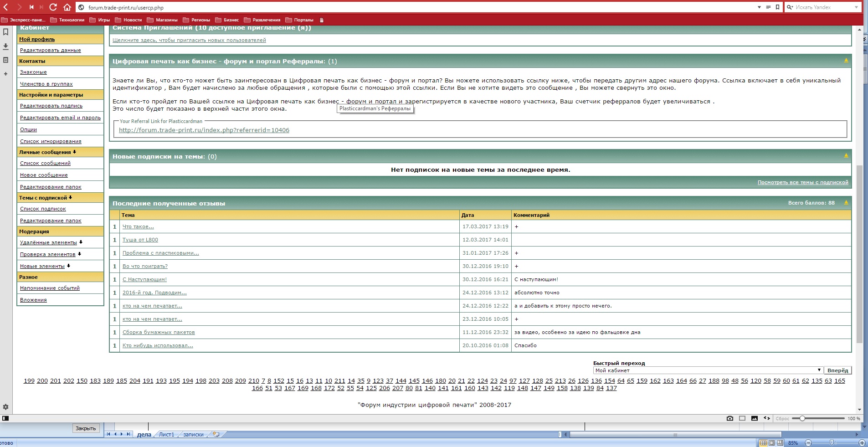Jump to last Excel sheet tab arrow

pyautogui.click(x=128, y=434)
